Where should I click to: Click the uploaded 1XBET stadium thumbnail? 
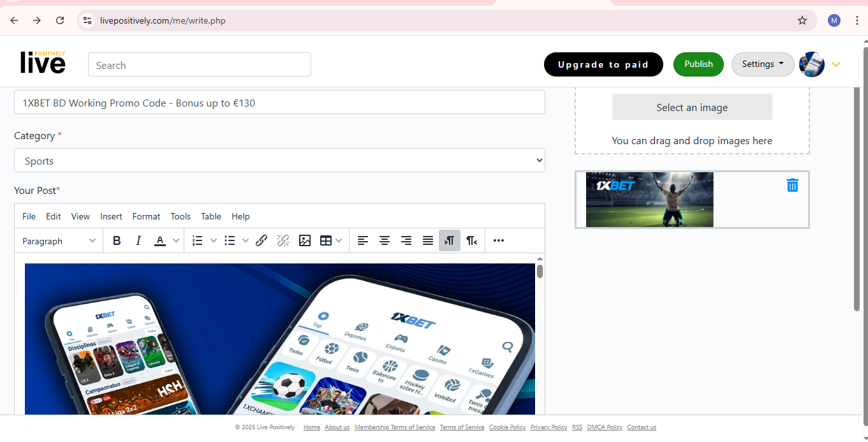point(650,200)
